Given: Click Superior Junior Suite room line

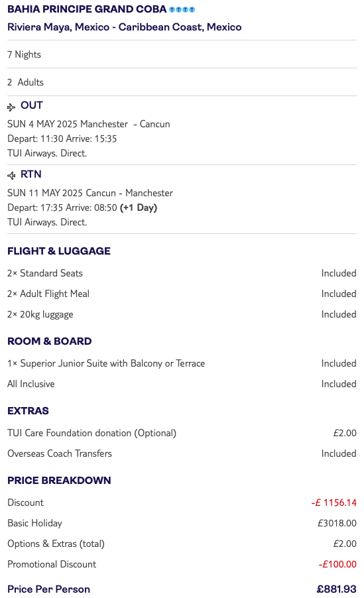Looking at the screenshot, I should 182,363.
